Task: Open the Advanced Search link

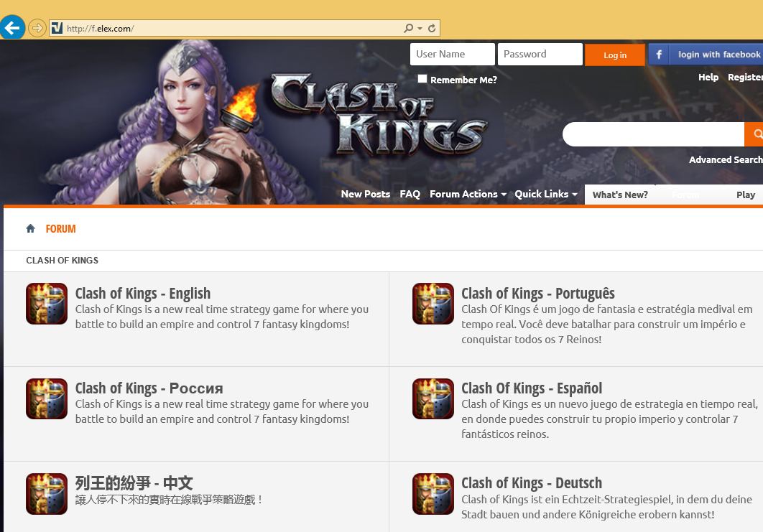Action: (x=726, y=159)
